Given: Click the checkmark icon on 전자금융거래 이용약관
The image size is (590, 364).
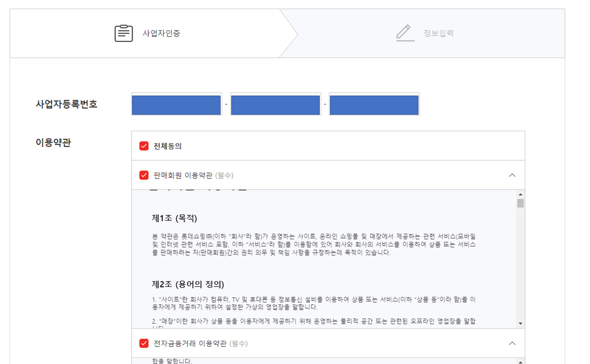Looking at the screenshot, I should pyautogui.click(x=143, y=343).
